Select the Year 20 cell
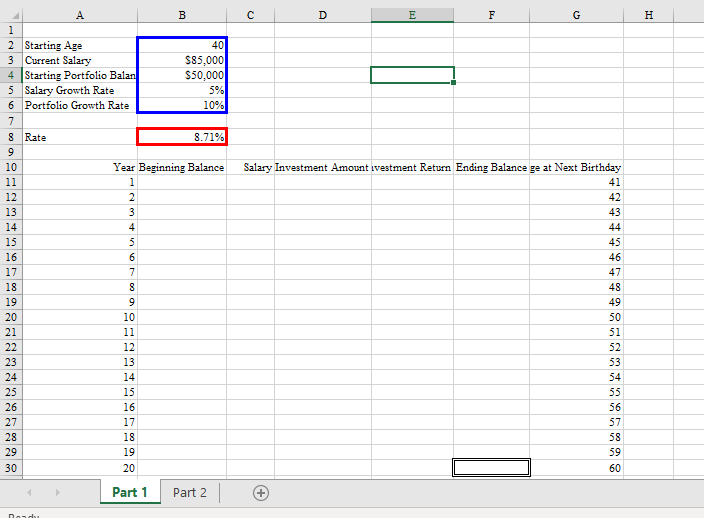This screenshot has height=518, width=704. (x=80, y=468)
